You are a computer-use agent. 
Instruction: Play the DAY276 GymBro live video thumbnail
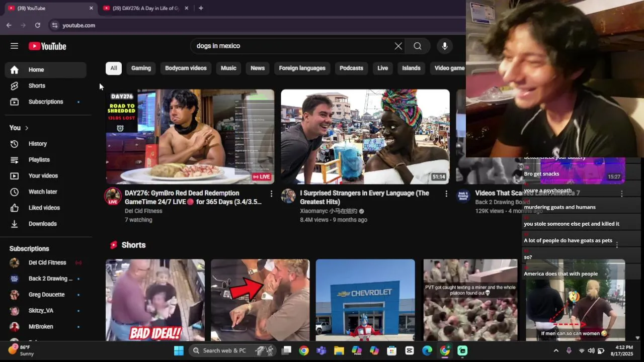coord(190,137)
